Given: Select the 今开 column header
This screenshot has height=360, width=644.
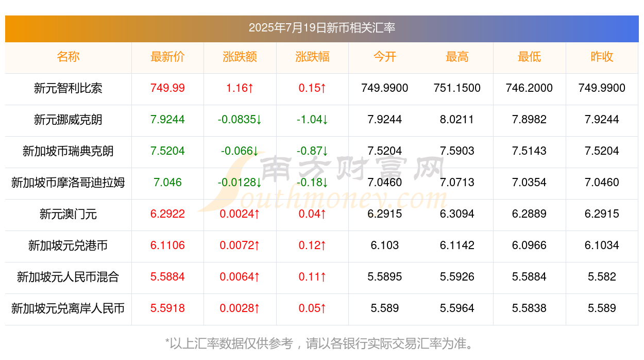Looking at the screenshot, I should tap(385, 57).
